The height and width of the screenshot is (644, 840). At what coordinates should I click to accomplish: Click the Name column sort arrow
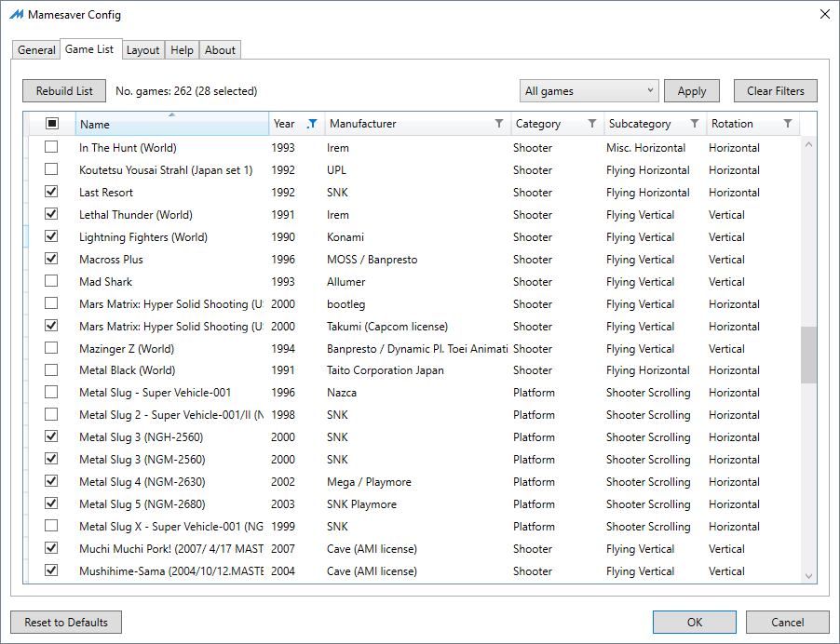coord(171,114)
